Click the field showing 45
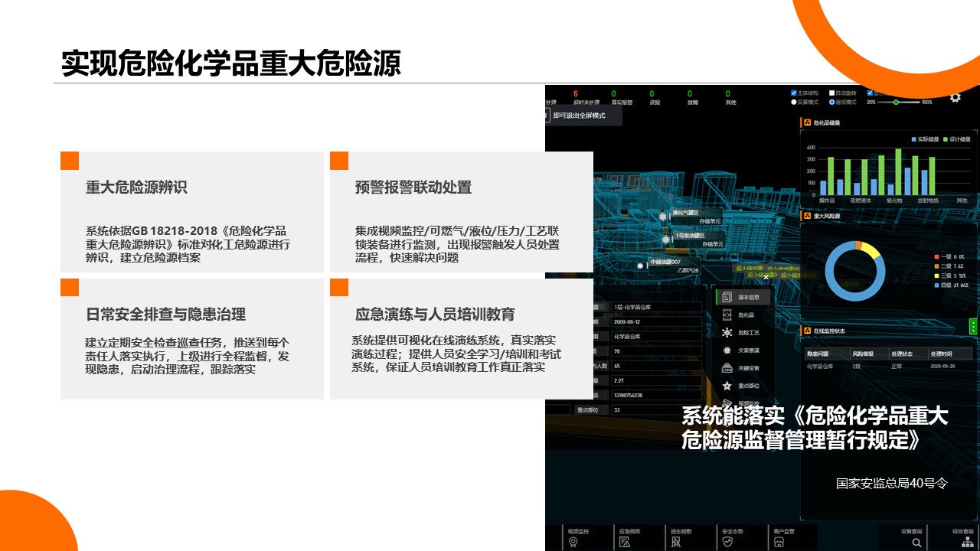The height and width of the screenshot is (551, 980). [x=657, y=366]
